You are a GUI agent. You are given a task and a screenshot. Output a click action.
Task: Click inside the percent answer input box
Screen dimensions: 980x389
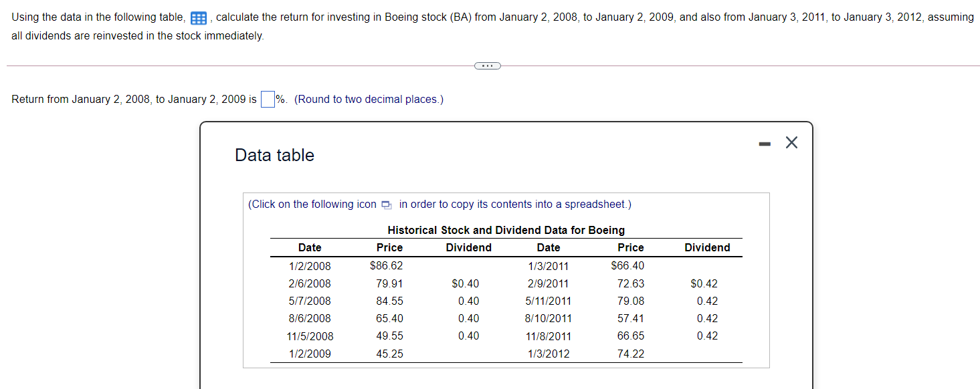(x=268, y=98)
